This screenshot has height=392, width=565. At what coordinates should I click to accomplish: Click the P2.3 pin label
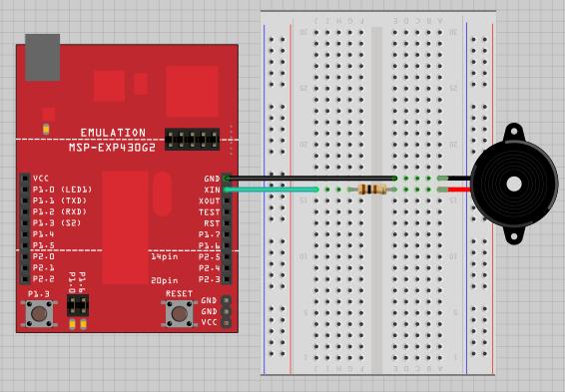tap(210, 279)
